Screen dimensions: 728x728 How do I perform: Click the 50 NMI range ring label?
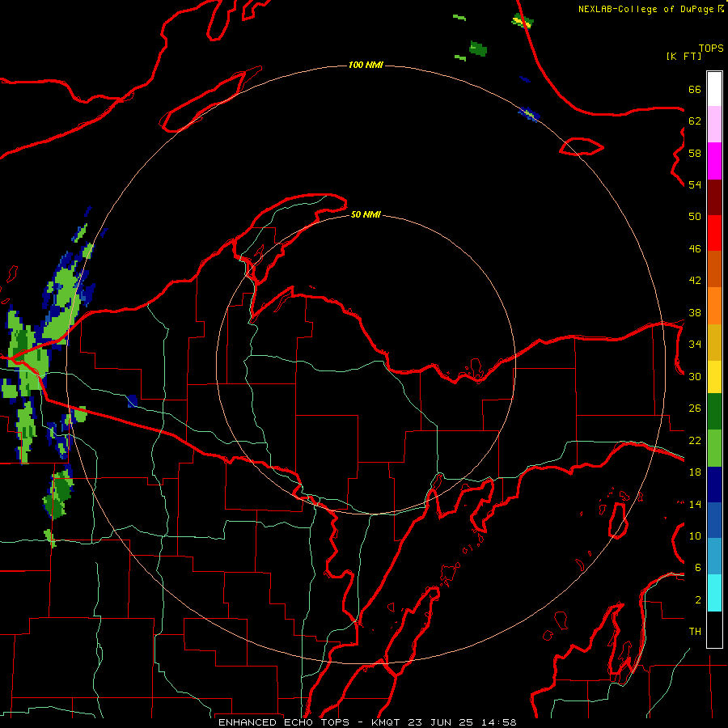coord(366,214)
